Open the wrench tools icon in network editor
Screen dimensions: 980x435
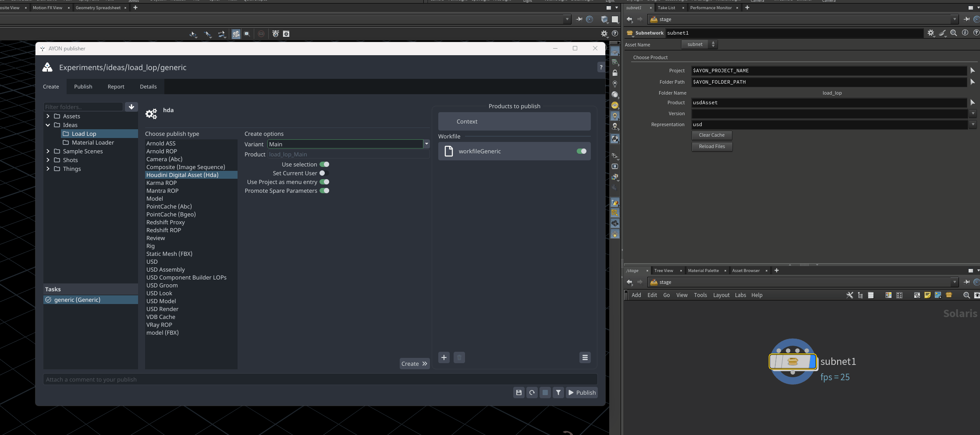pos(850,295)
